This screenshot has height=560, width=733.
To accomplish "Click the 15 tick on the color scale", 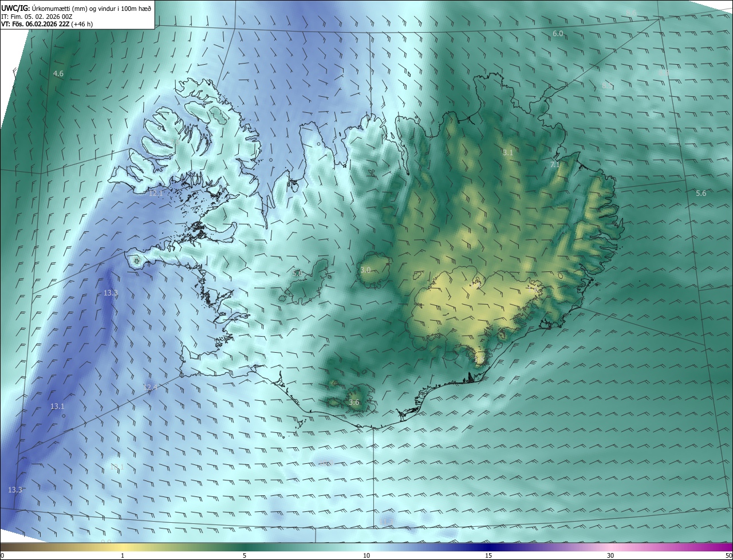I will (488, 555).
